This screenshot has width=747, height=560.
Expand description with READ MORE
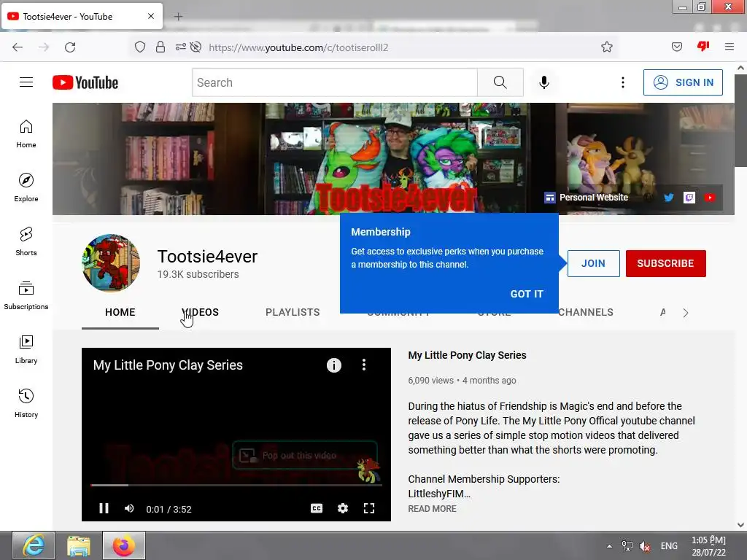click(432, 508)
